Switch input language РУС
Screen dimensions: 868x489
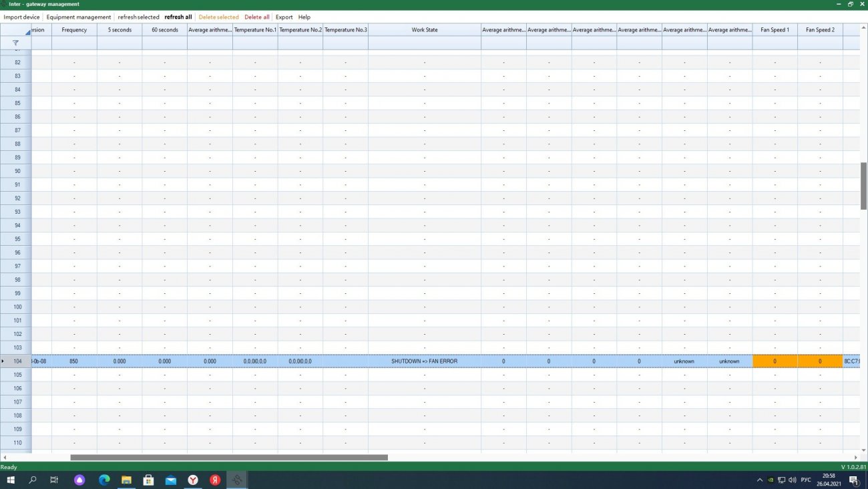(x=806, y=480)
